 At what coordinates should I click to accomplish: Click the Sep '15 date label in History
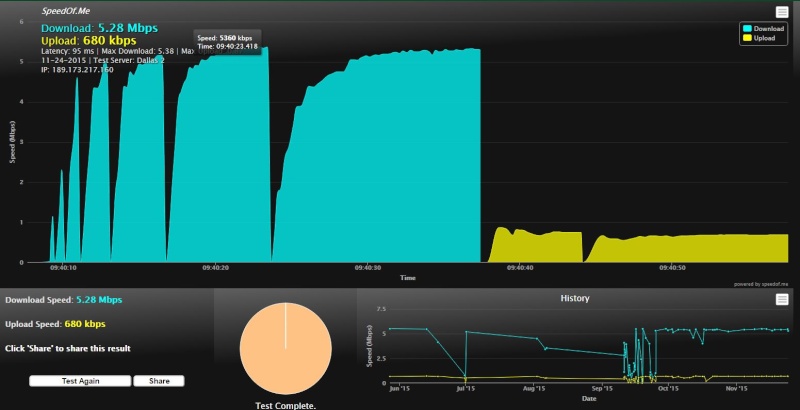602,389
